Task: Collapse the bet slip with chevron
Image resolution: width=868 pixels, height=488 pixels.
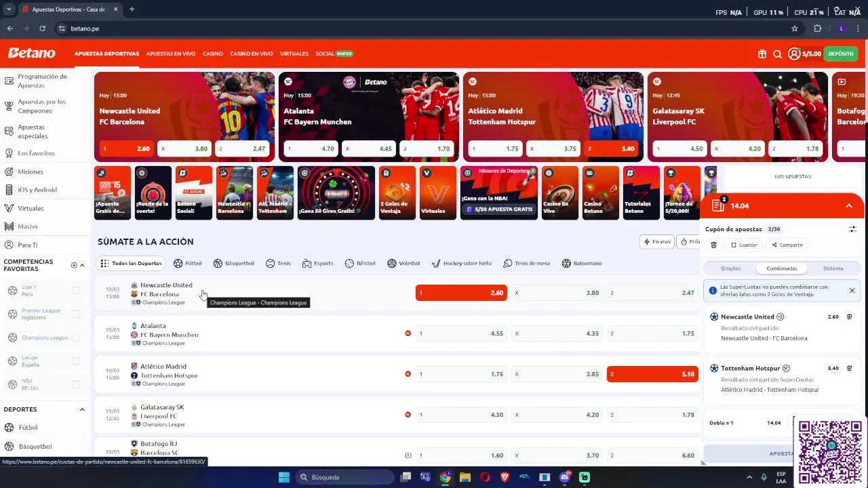Action: 848,205
